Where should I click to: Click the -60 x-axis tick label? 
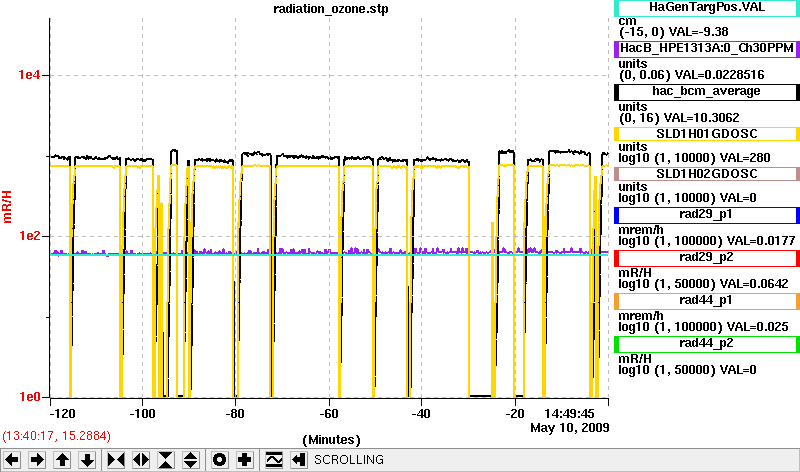329,413
